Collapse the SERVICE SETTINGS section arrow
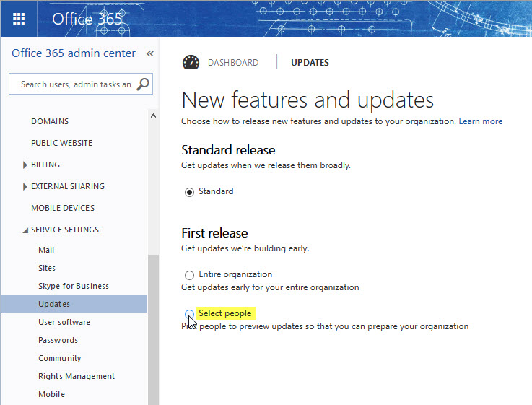 tap(25, 230)
